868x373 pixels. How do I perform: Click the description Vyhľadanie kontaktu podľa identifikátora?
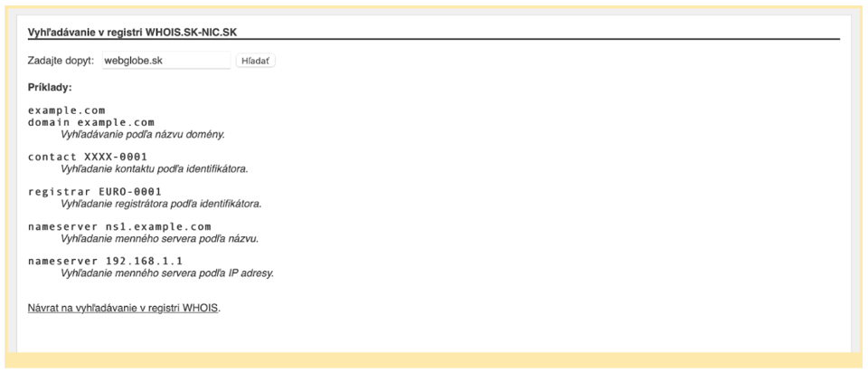(155, 168)
